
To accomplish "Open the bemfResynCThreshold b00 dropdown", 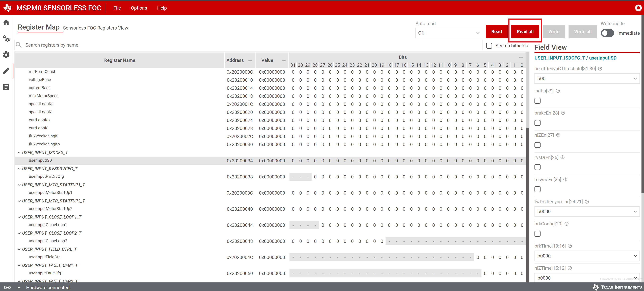I will pyautogui.click(x=587, y=78).
